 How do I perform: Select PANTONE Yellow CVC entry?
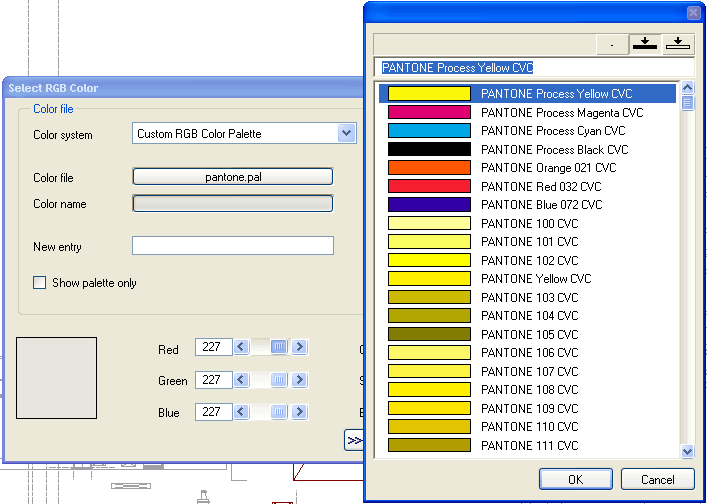pyautogui.click(x=527, y=279)
